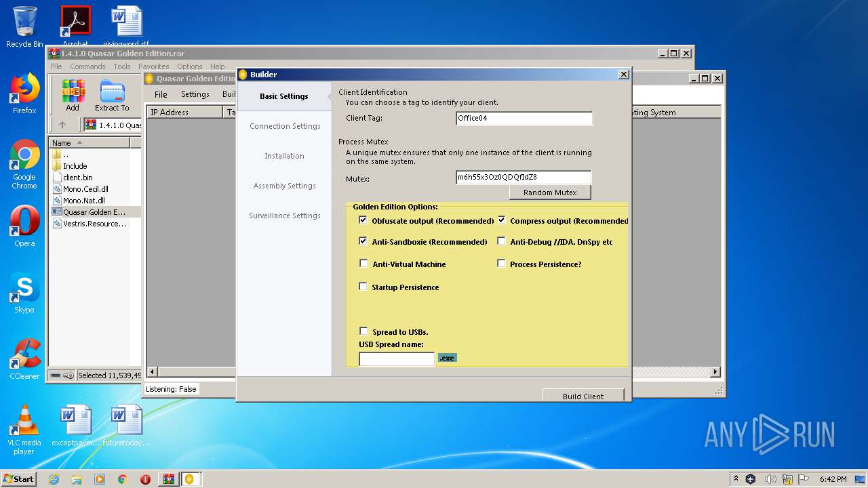
Task: Launch CCleaner desktop shortcut
Action: [24, 359]
